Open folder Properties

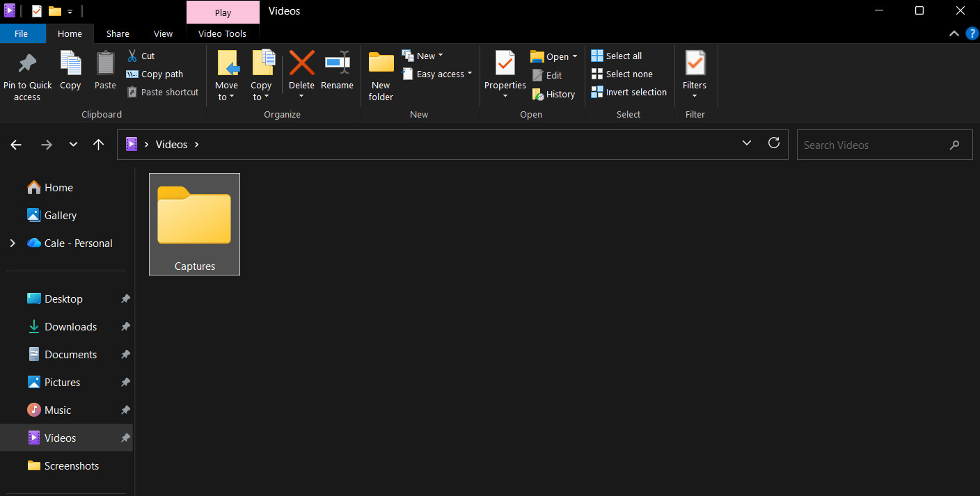click(x=505, y=70)
